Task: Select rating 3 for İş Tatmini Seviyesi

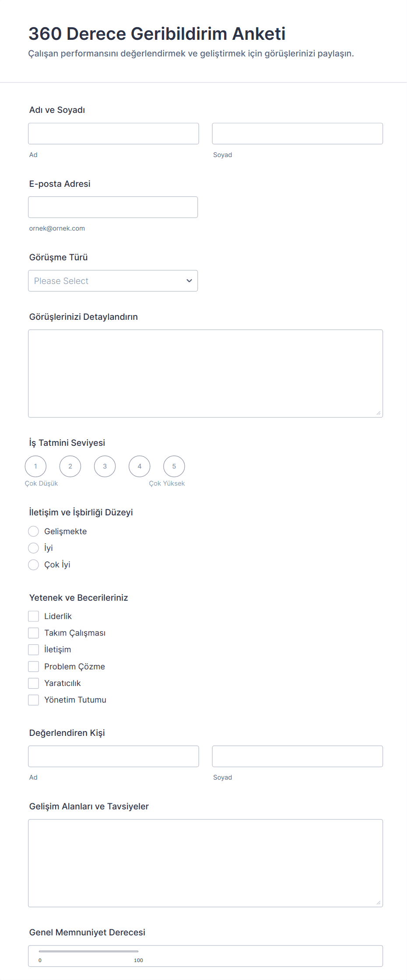Action: pos(105,466)
